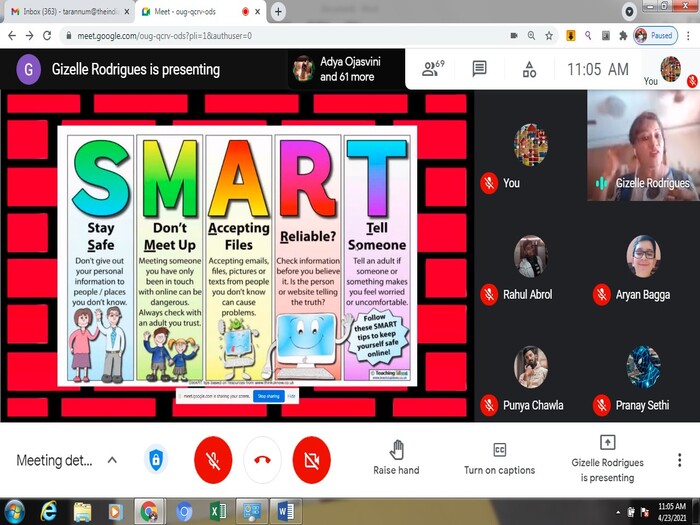Click Aryan Bagga participant avatar
Viewport: 700px width, 525px height.
coord(643,256)
